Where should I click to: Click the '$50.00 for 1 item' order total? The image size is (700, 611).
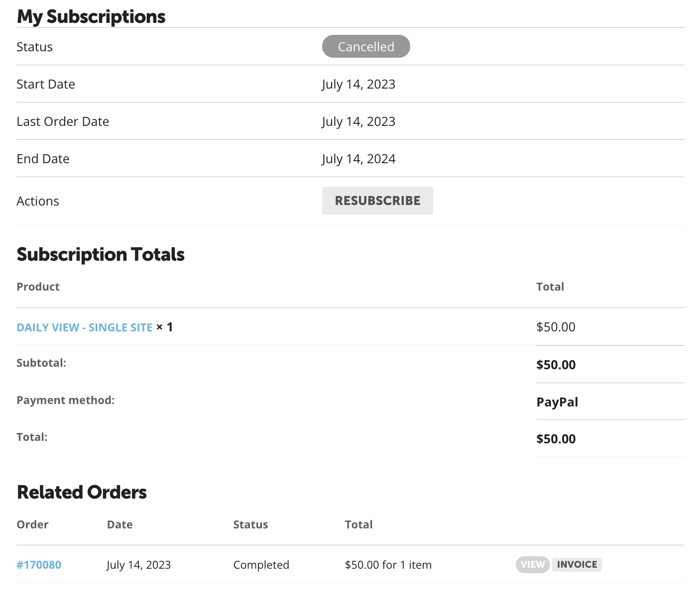388,565
